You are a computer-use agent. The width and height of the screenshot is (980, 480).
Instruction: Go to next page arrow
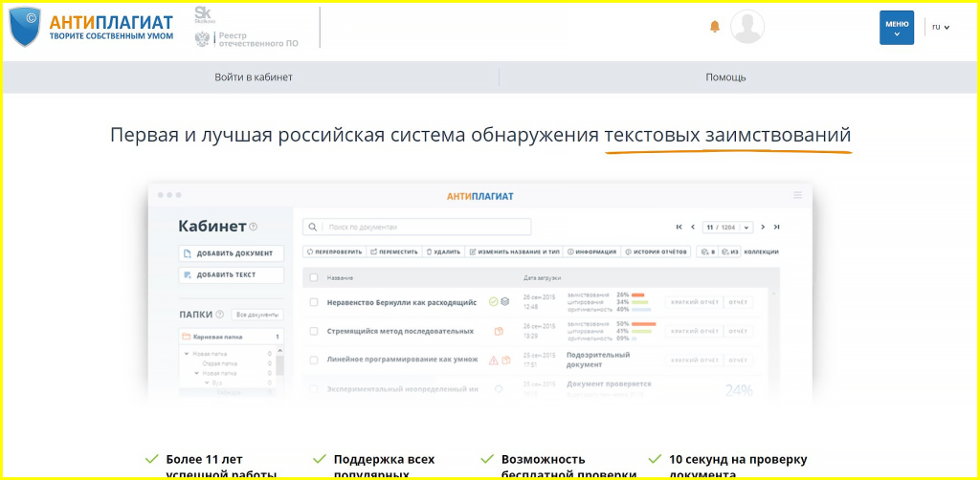point(763,228)
